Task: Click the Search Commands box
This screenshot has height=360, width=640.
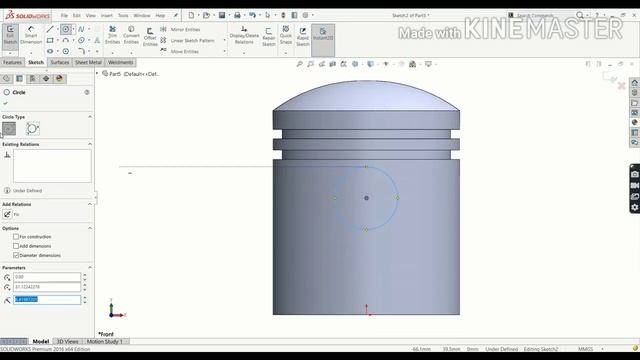Action: pos(542,16)
